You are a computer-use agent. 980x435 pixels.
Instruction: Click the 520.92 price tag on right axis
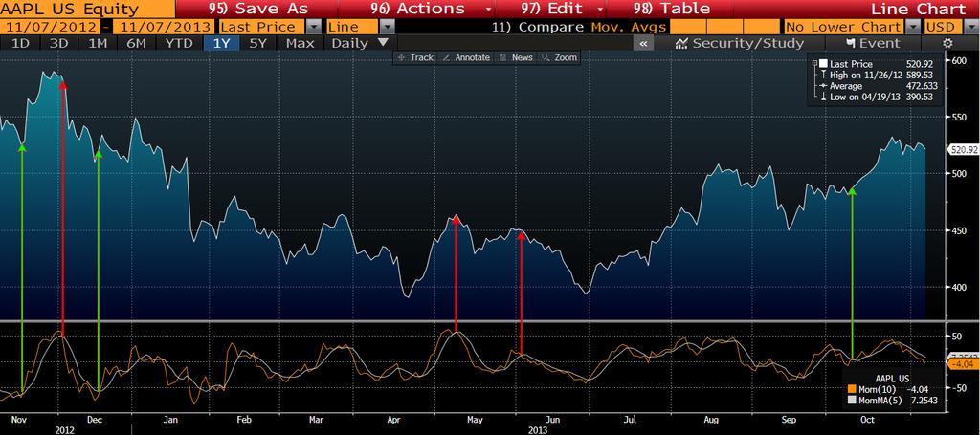point(963,150)
